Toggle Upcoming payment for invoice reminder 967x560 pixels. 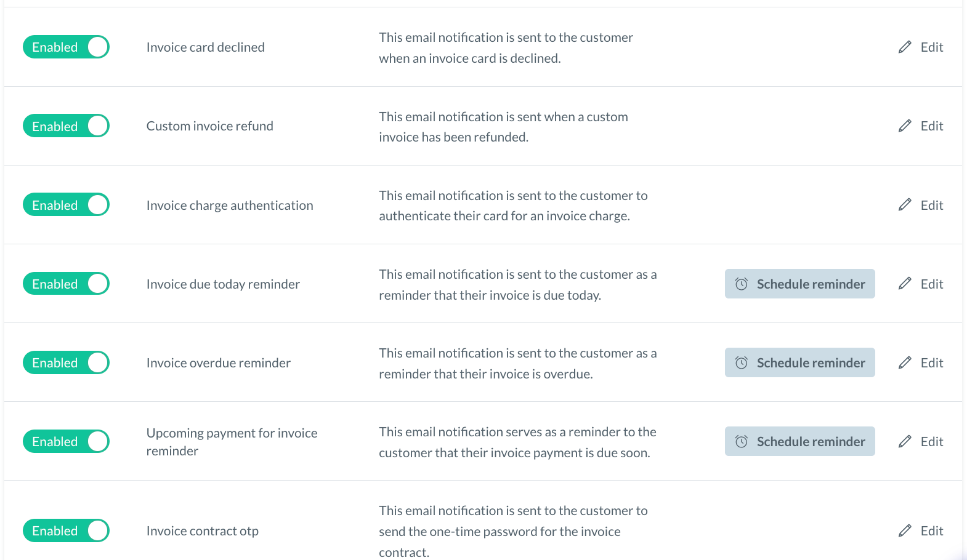66,441
